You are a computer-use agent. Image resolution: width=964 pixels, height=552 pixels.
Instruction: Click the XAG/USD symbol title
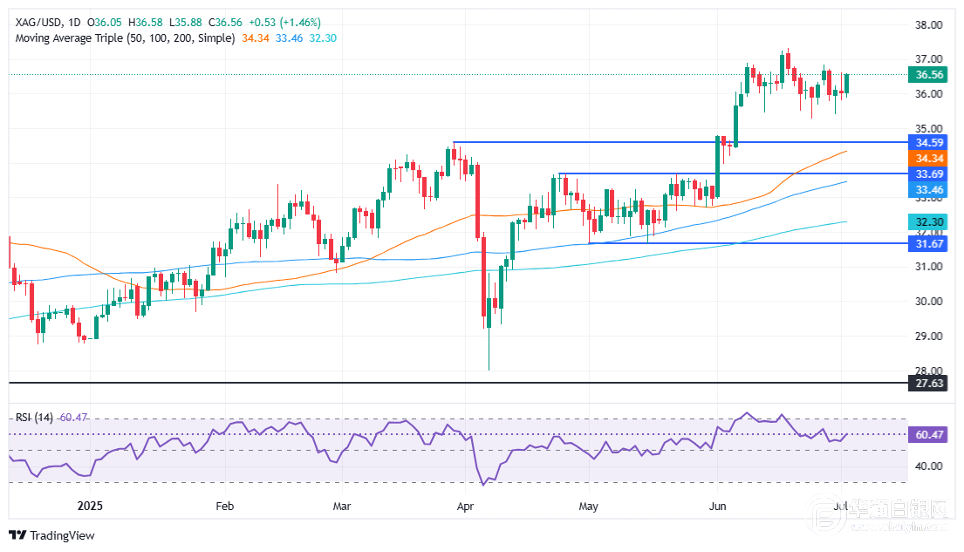coord(38,22)
